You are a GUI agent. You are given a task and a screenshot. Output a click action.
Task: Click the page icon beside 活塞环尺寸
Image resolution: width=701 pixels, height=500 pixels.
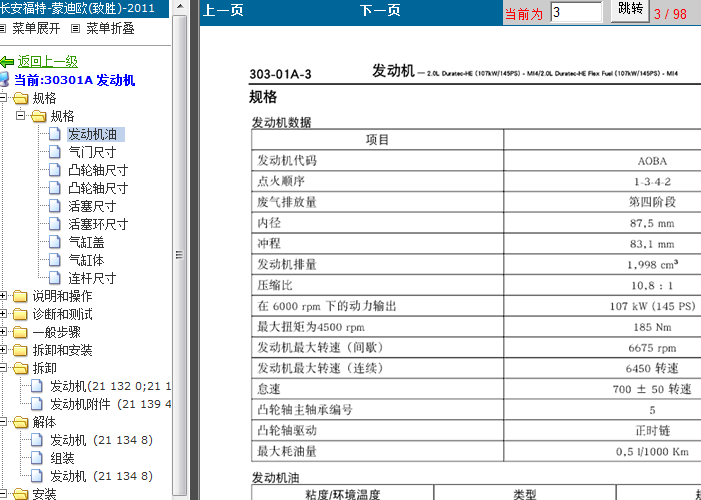(x=55, y=224)
